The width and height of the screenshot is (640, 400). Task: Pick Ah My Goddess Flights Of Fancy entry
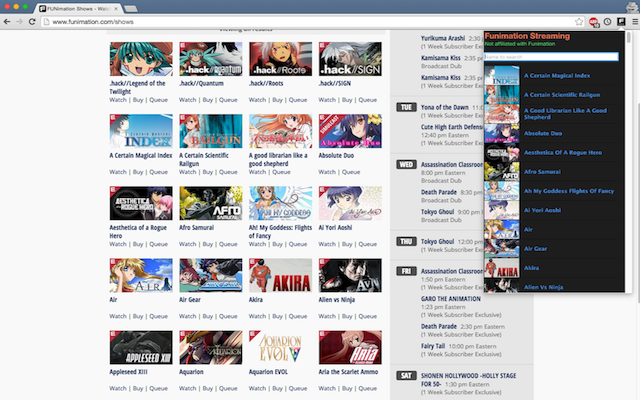[x=569, y=191]
